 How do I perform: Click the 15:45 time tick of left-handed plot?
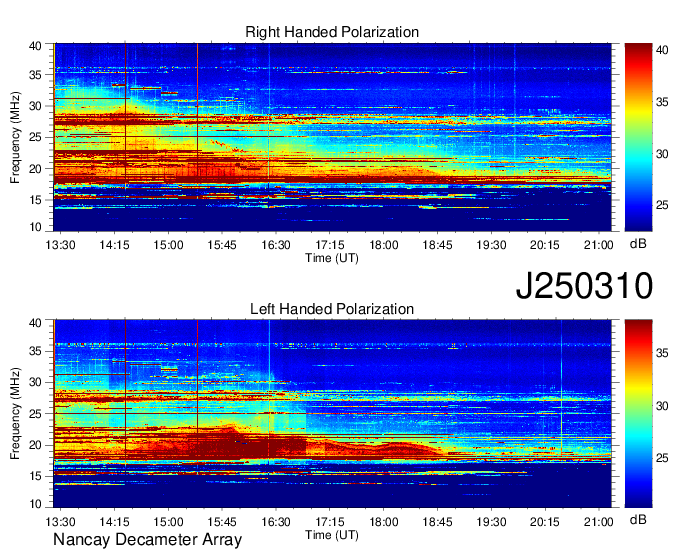pyautogui.click(x=222, y=522)
